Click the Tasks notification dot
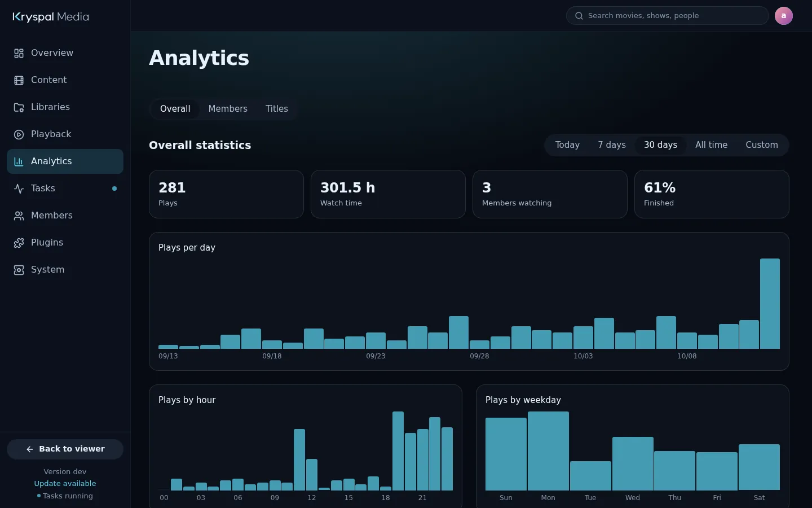 click(x=114, y=189)
